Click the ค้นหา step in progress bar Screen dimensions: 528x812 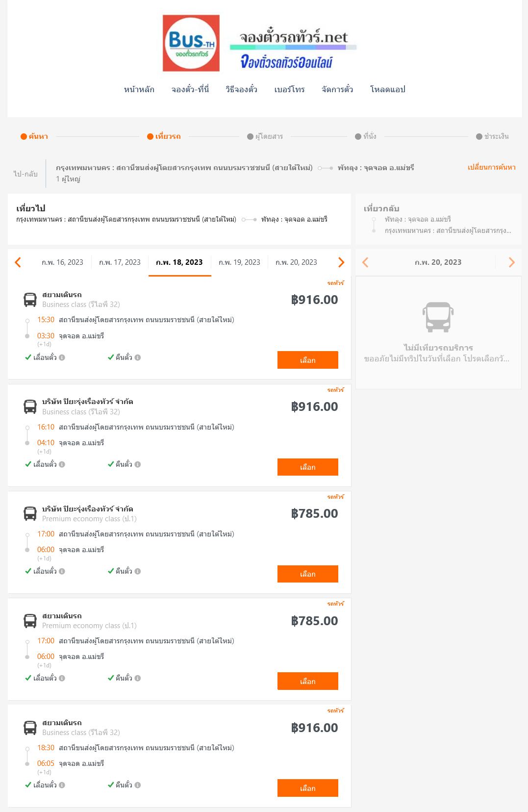pos(34,136)
